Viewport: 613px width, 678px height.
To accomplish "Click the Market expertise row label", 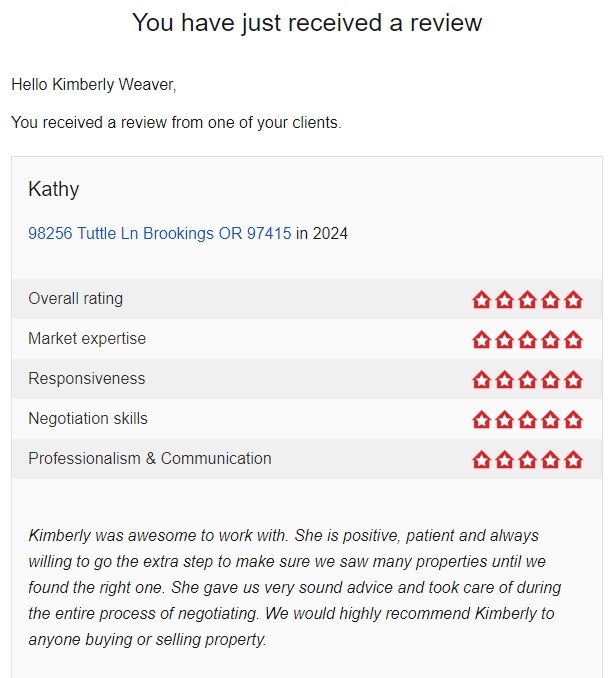I will point(87,339).
